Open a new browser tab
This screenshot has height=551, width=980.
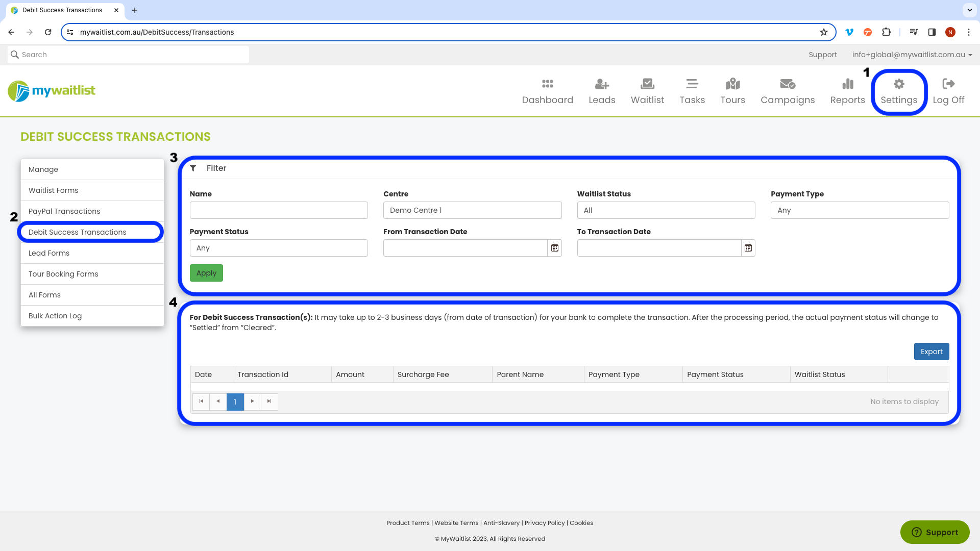[135, 10]
